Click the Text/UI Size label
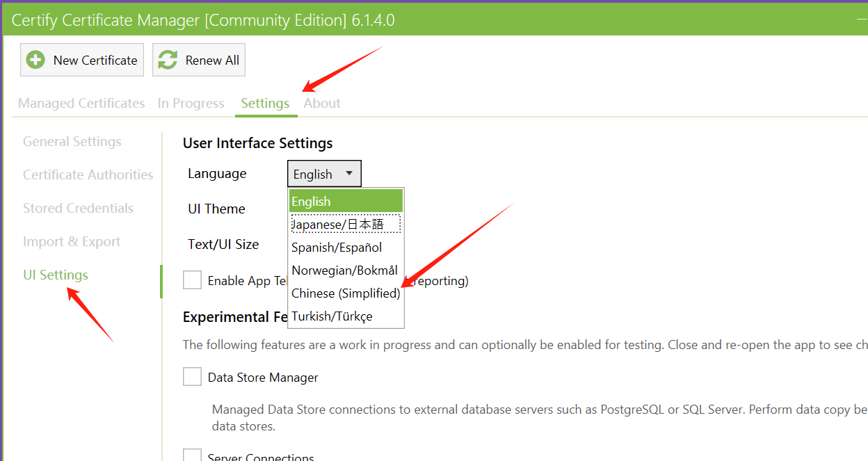The image size is (868, 461). pos(223,244)
